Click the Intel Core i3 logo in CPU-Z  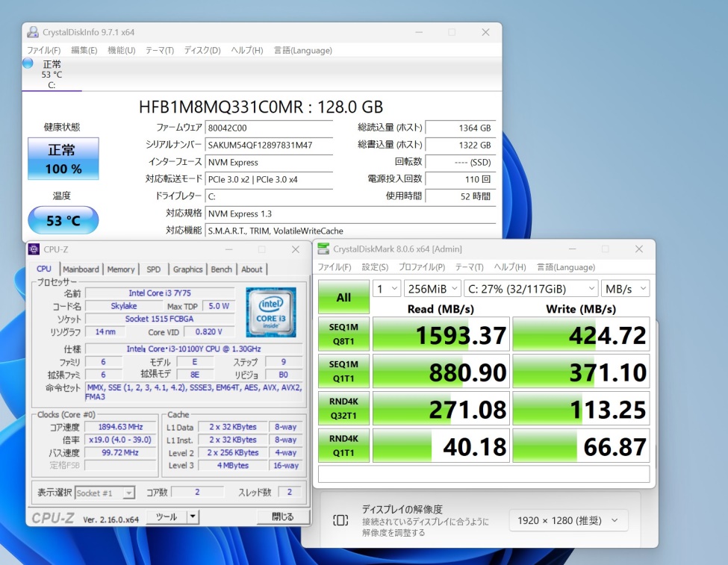click(271, 312)
